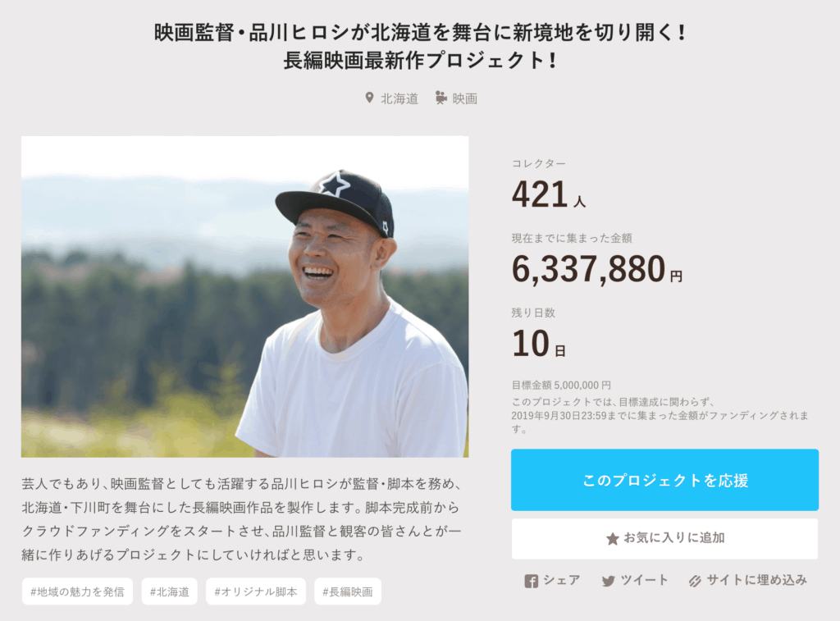
Task: Select the #地域の魅力を発信 tag
Action: click(x=77, y=591)
